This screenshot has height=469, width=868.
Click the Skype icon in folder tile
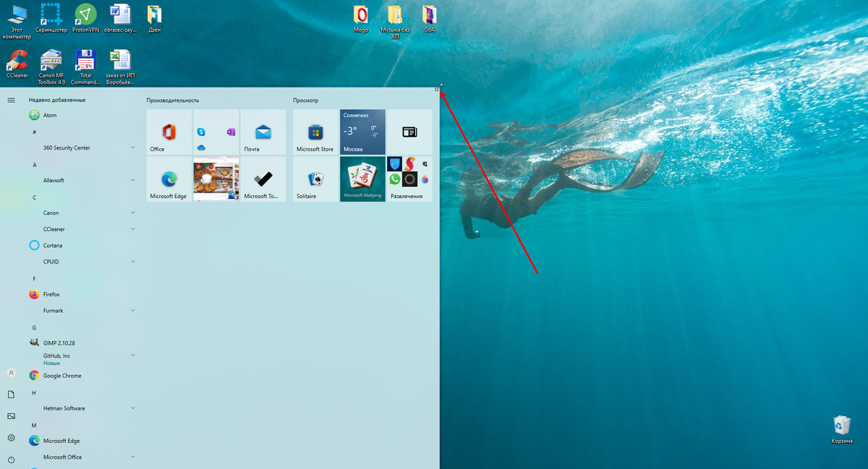click(x=201, y=132)
